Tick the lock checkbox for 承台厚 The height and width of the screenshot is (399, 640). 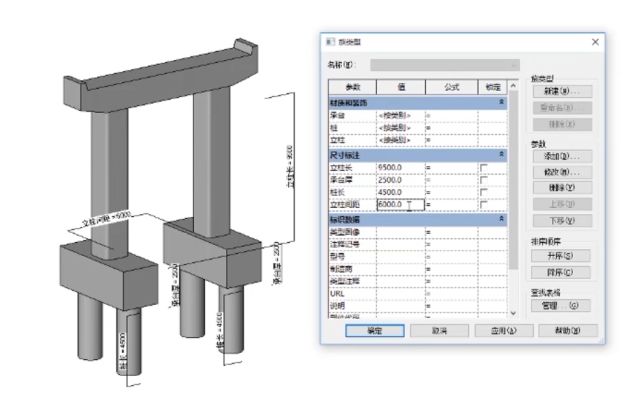[x=484, y=180]
